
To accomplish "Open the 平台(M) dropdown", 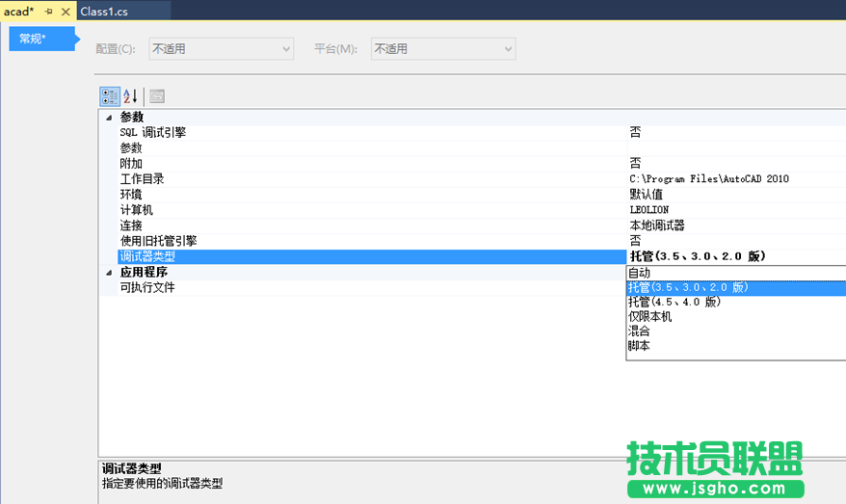I will [x=443, y=48].
